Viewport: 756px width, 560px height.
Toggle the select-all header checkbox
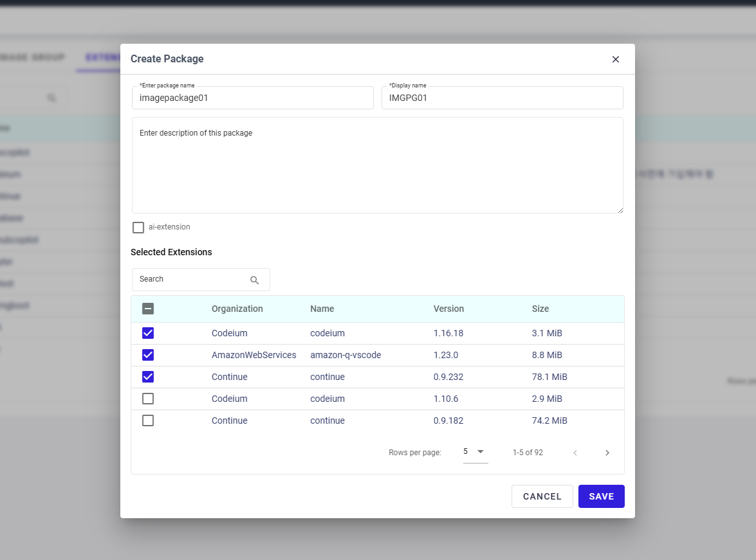(x=148, y=309)
